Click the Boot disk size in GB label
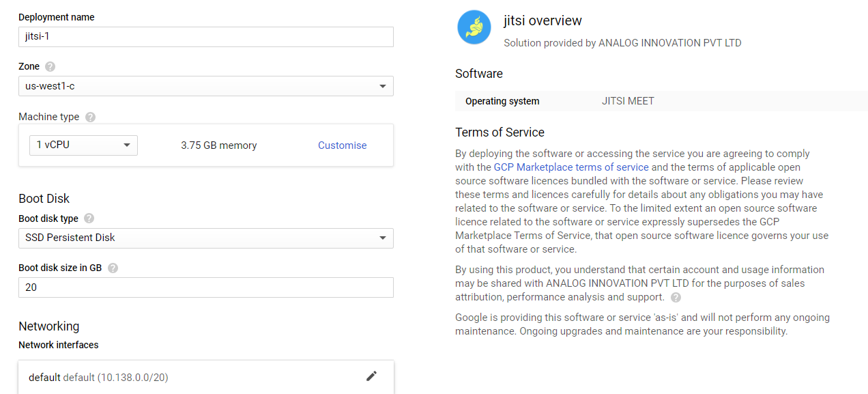 coord(60,268)
